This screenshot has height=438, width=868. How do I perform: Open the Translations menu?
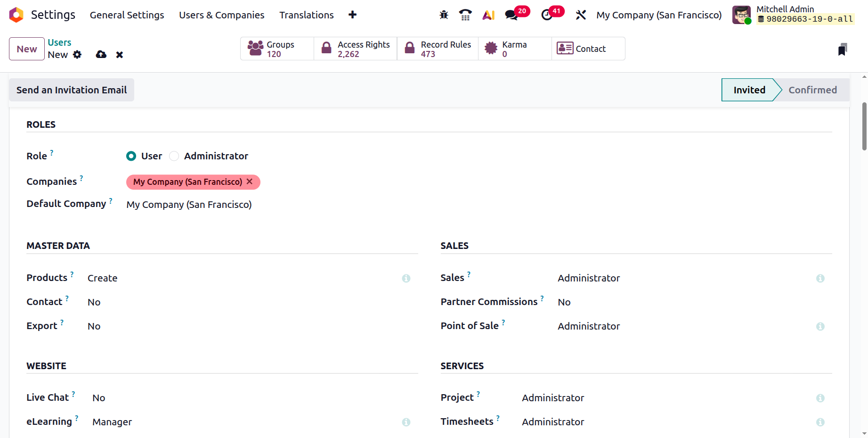point(307,15)
